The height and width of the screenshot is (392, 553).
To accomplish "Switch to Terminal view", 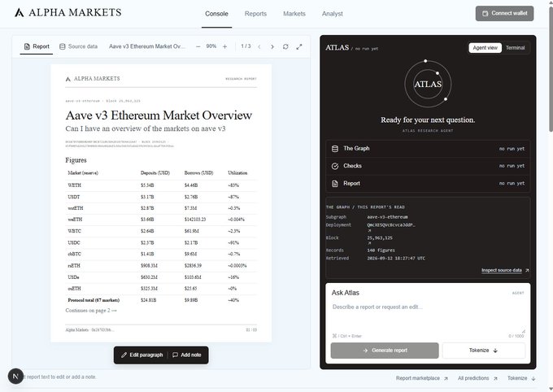I will coord(515,48).
